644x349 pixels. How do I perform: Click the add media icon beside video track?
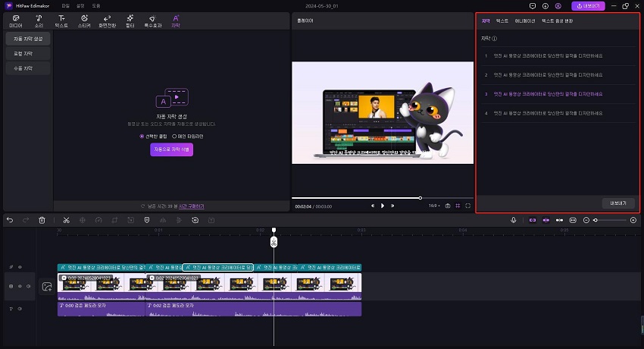click(47, 287)
